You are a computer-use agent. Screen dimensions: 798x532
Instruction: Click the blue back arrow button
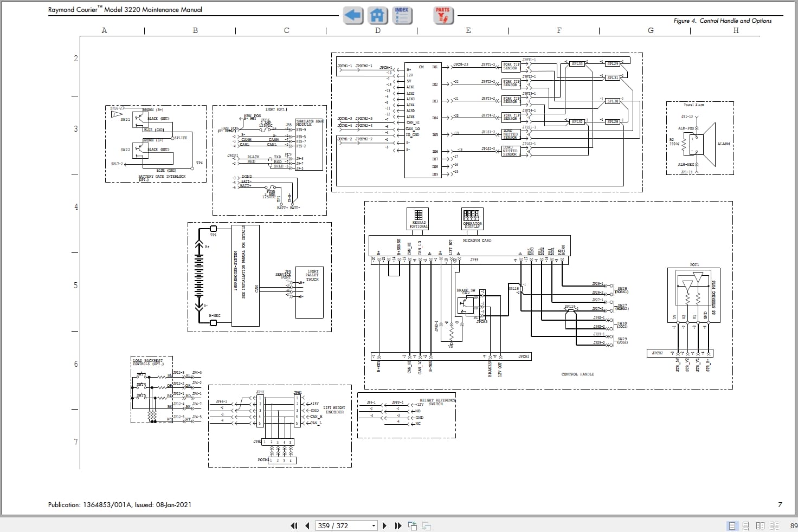coord(353,15)
